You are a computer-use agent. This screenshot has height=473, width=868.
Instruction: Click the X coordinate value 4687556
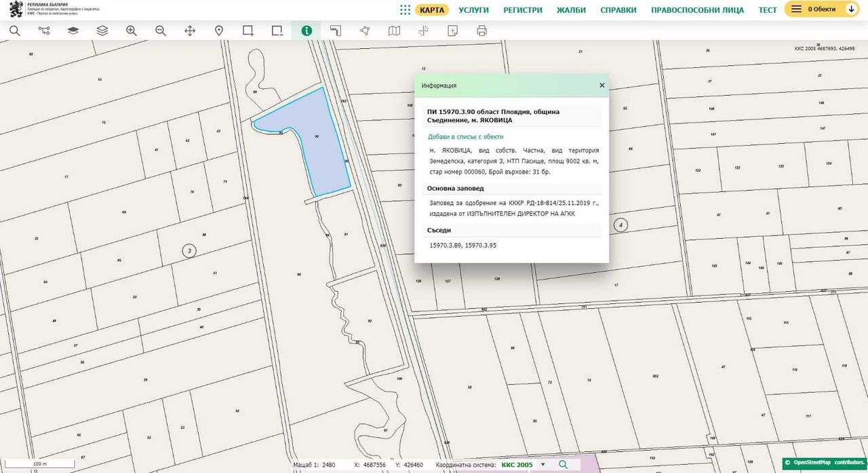coord(374,465)
